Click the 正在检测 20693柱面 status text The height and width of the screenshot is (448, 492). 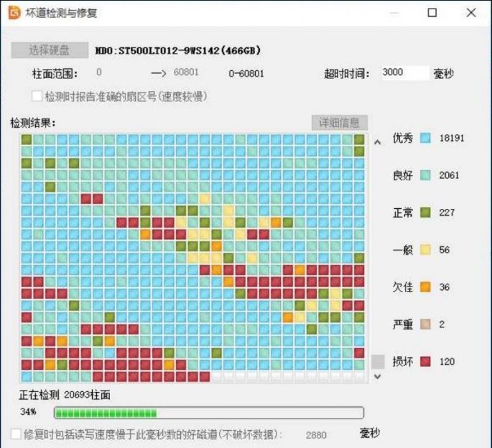[65, 395]
